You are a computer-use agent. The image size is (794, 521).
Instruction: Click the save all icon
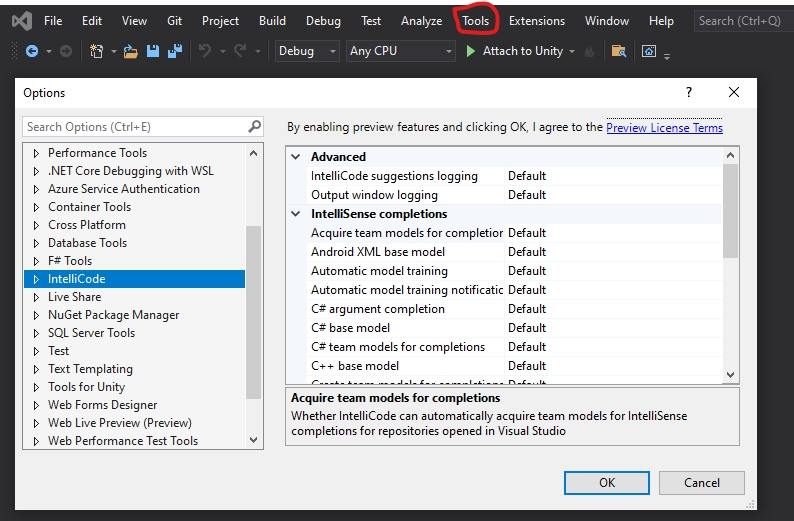[x=175, y=51]
